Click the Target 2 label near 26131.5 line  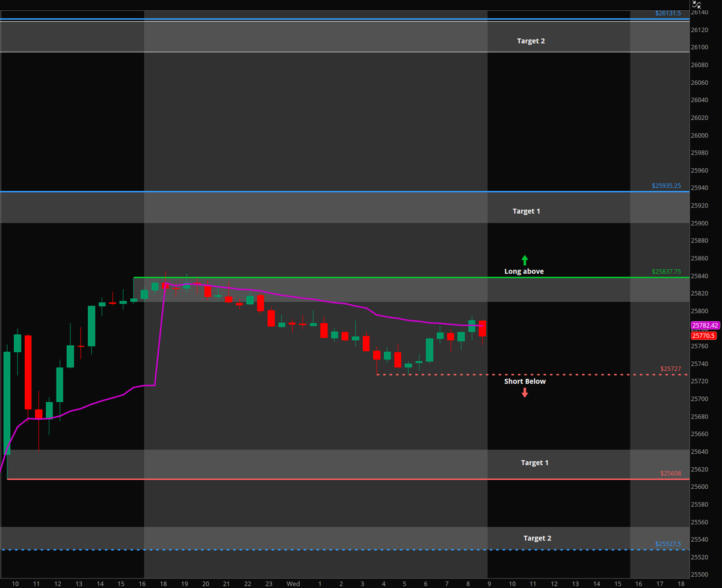(x=531, y=41)
